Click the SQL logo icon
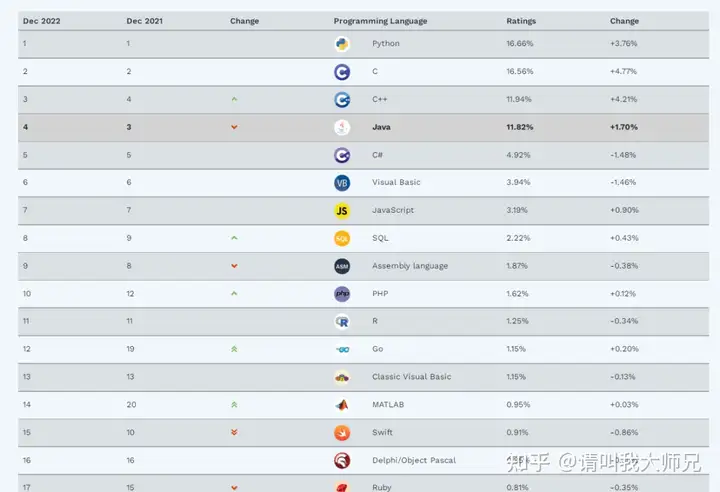The image size is (720, 492). pyautogui.click(x=342, y=238)
